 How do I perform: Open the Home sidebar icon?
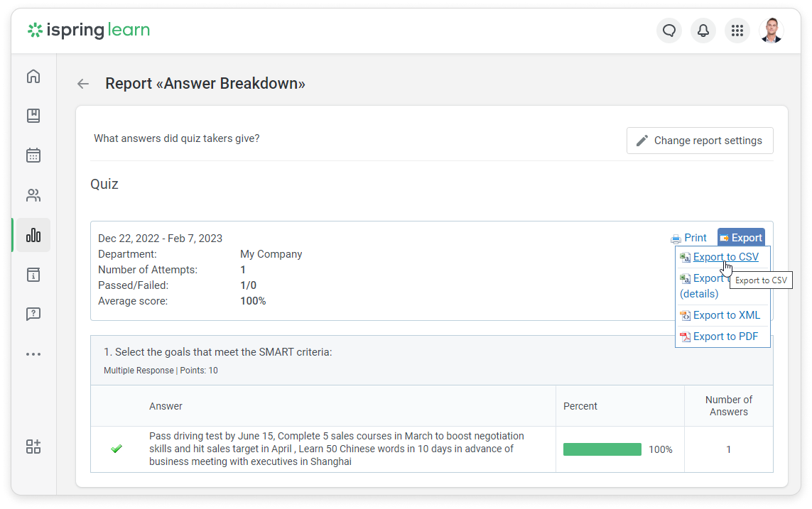pos(33,76)
